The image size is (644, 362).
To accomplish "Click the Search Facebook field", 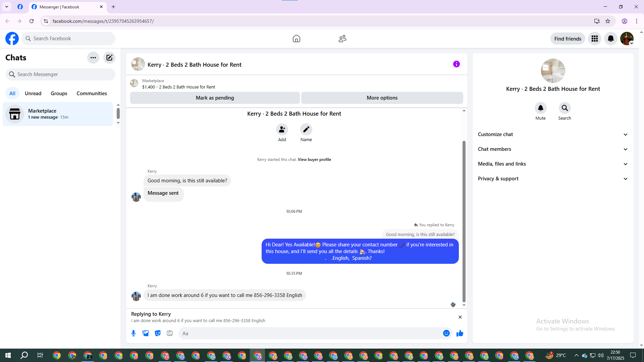I will (68, 39).
